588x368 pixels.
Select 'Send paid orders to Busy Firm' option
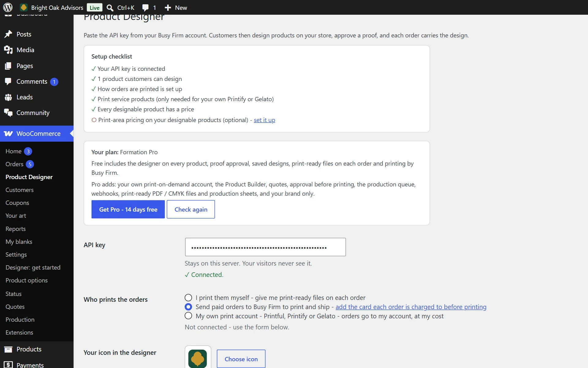pyautogui.click(x=188, y=307)
